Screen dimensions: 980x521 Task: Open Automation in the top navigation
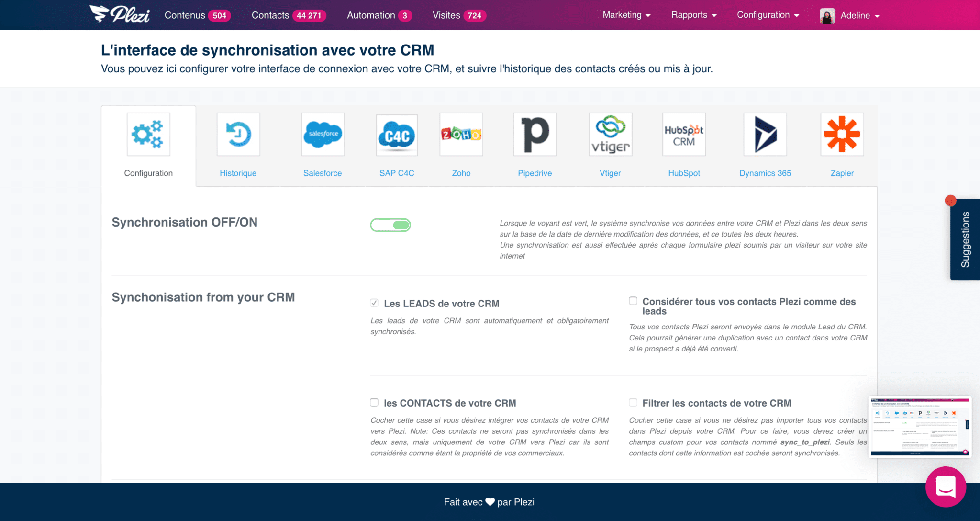371,15
